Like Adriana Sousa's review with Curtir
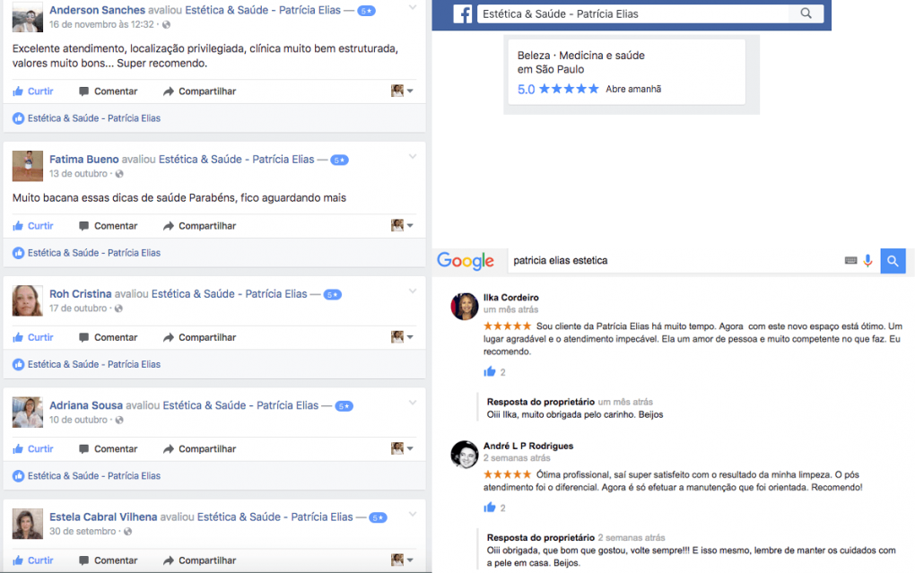 (x=33, y=448)
